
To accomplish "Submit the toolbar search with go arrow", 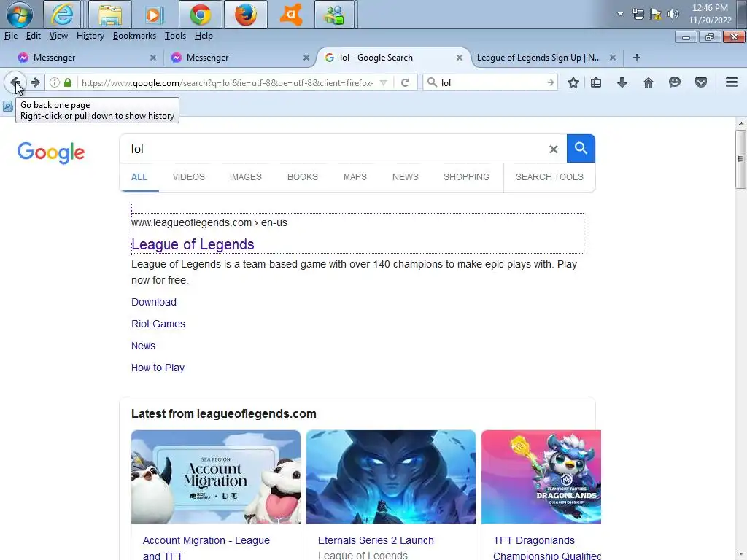I will [x=550, y=82].
